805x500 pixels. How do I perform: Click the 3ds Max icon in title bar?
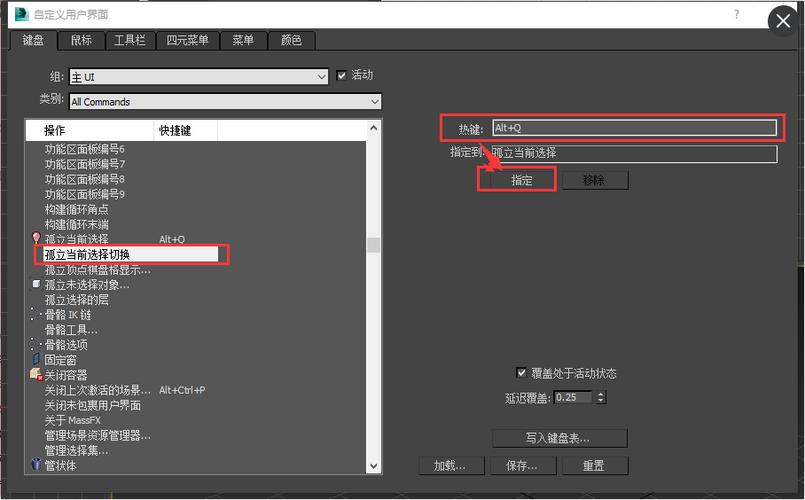pos(22,14)
